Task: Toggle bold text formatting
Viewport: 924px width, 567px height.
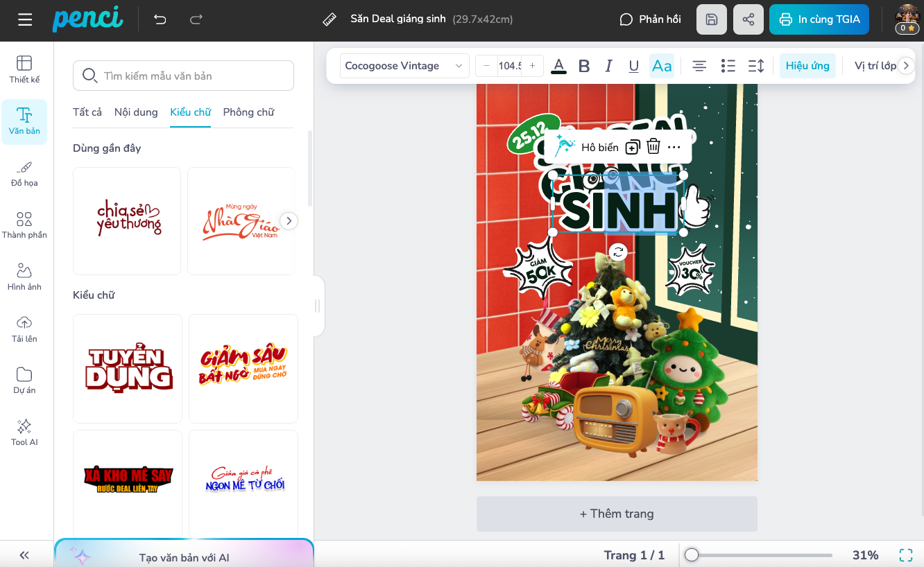Action: (x=584, y=66)
